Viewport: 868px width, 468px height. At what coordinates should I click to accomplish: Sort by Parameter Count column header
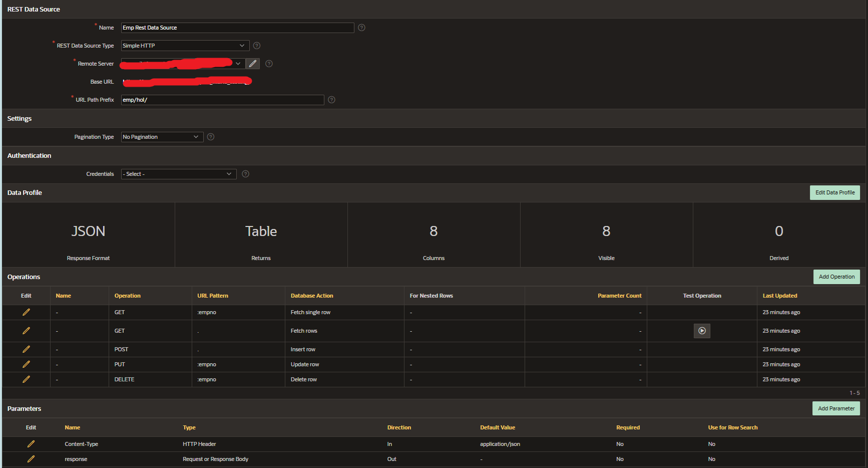click(619, 296)
